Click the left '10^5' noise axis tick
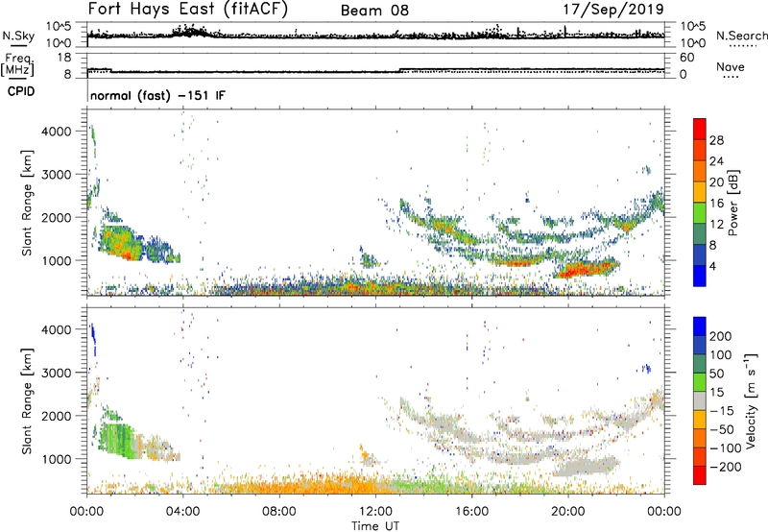Screen dimensions: 768x532 tap(59, 27)
